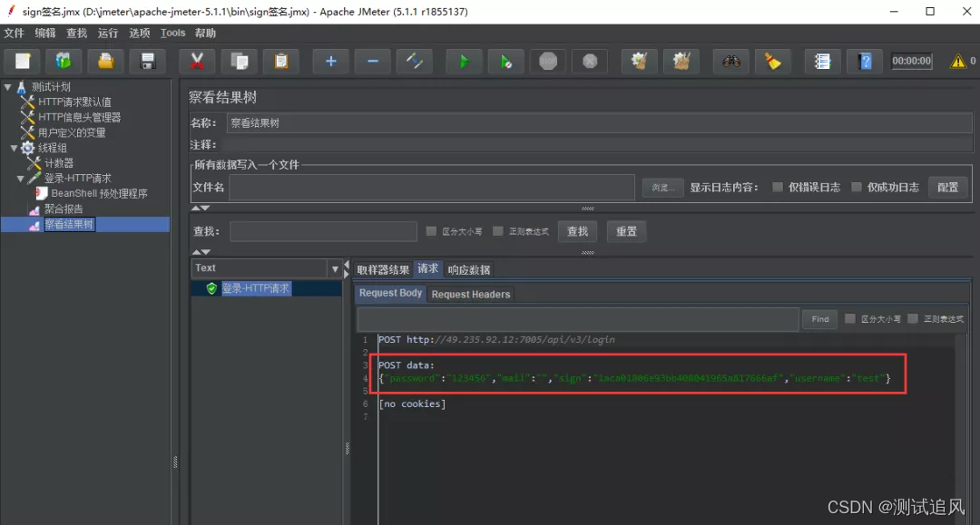
Task: Open the 选项 menu
Action: [140, 33]
